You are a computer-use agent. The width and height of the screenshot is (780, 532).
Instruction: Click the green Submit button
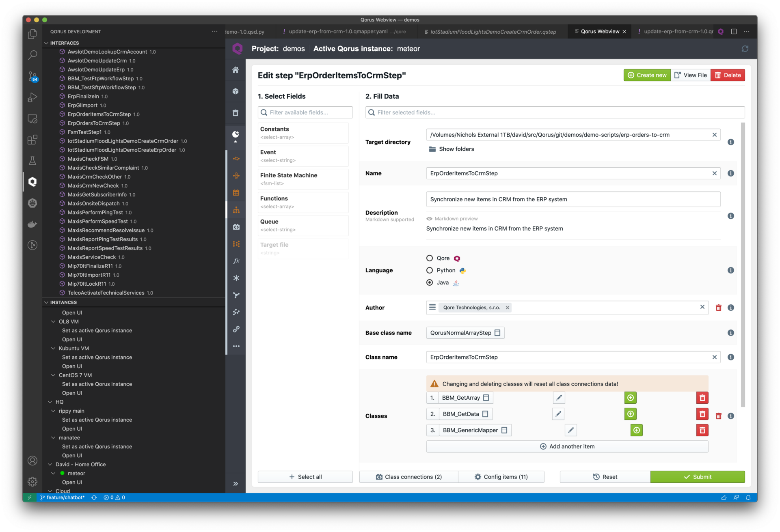[x=698, y=477]
